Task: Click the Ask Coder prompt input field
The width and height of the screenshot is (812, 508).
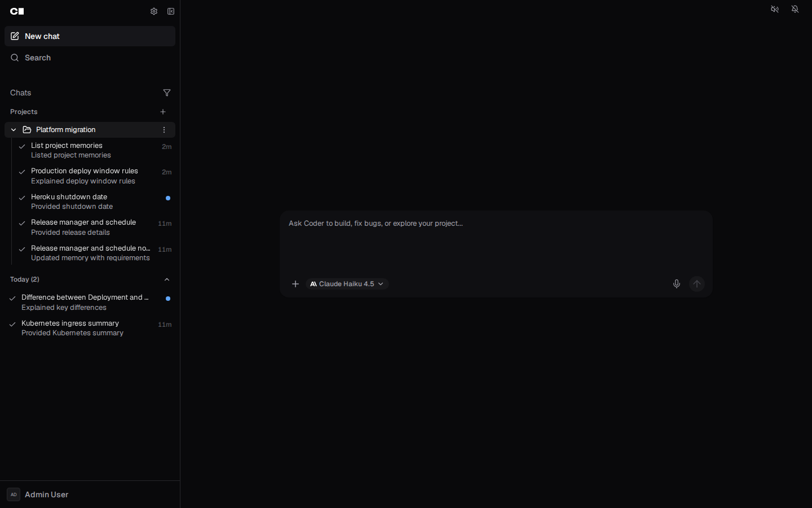Action: pos(496,241)
